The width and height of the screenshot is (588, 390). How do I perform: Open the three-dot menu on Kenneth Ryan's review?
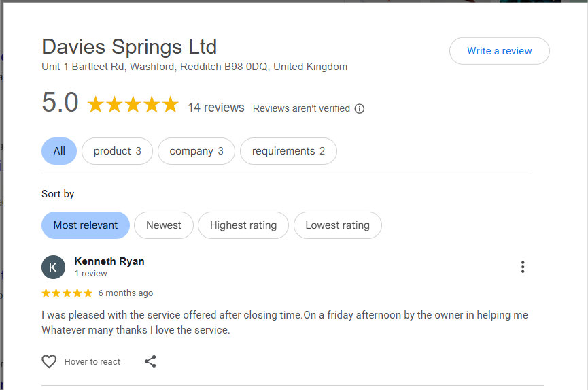[522, 267]
